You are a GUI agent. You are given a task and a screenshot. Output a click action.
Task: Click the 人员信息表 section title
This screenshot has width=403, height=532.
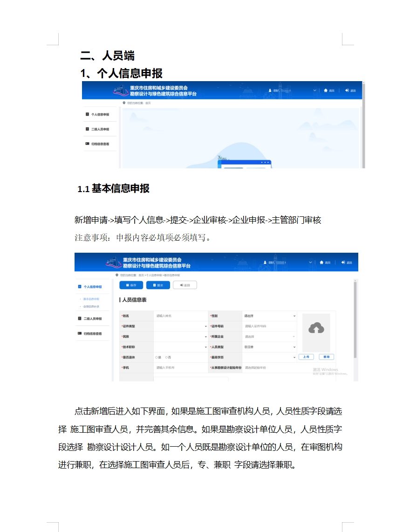pyautogui.click(x=133, y=300)
